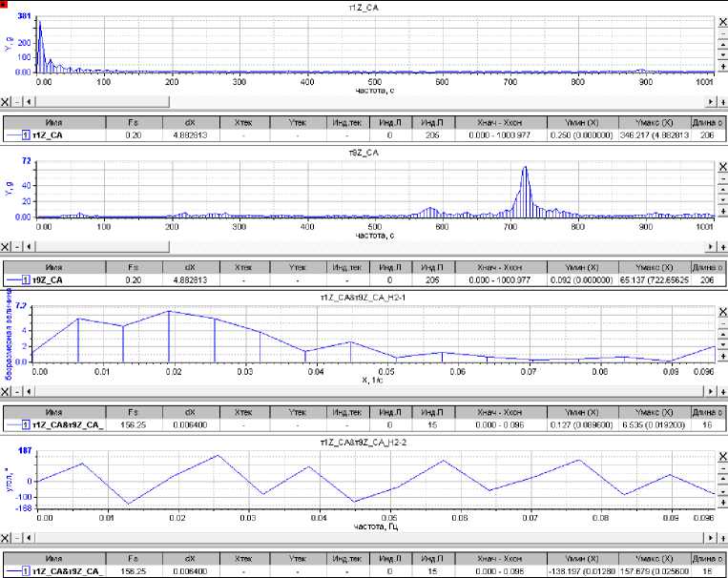Click the plus icon below-right of the т1Z_CA graph
Image resolution: width=728 pixels, height=578 pixels.
[723, 102]
